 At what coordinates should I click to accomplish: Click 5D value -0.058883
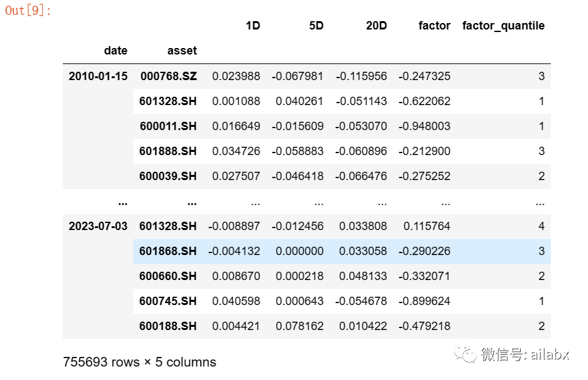click(x=297, y=151)
